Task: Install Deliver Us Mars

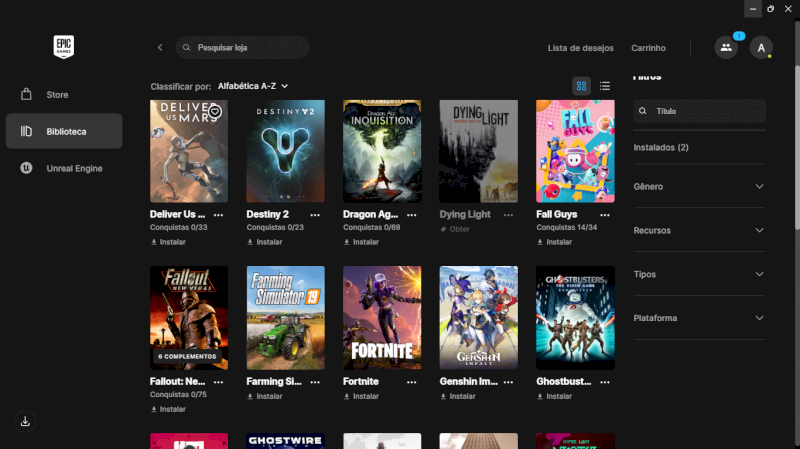Action: click(168, 242)
